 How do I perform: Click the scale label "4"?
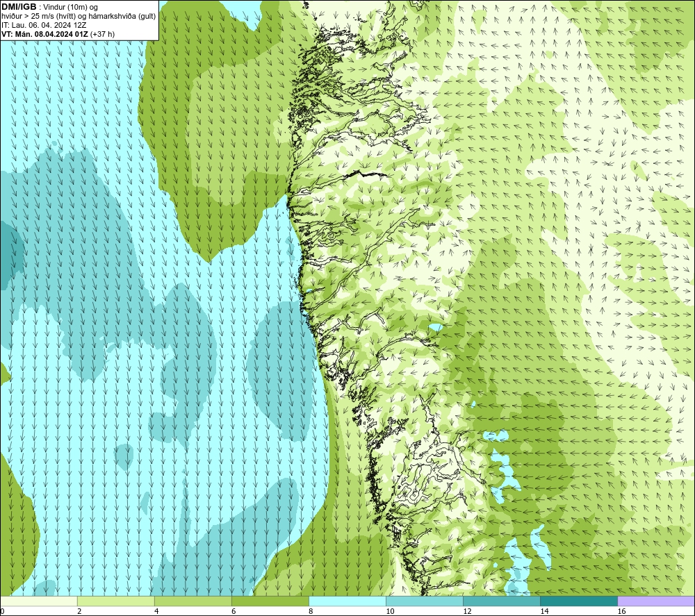(x=156, y=612)
